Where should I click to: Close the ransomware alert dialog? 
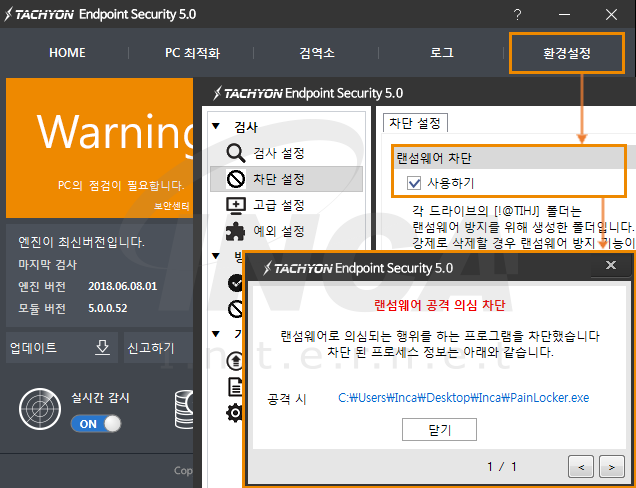coord(610,265)
